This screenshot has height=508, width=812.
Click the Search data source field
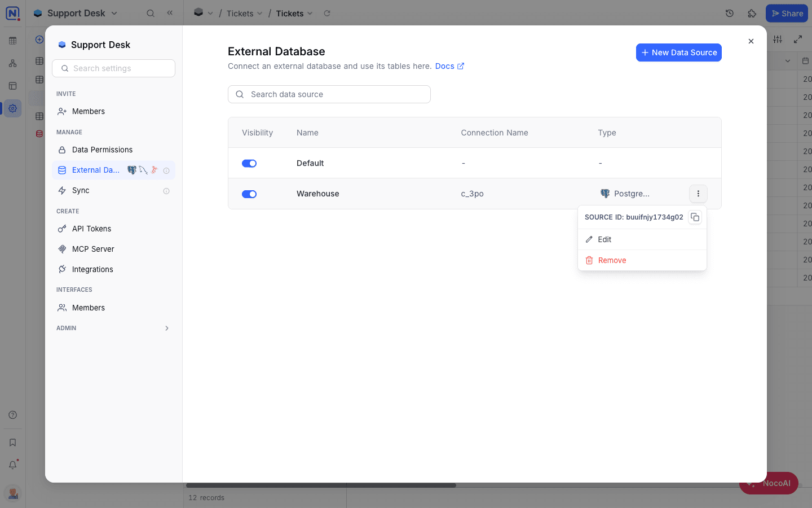(x=329, y=94)
